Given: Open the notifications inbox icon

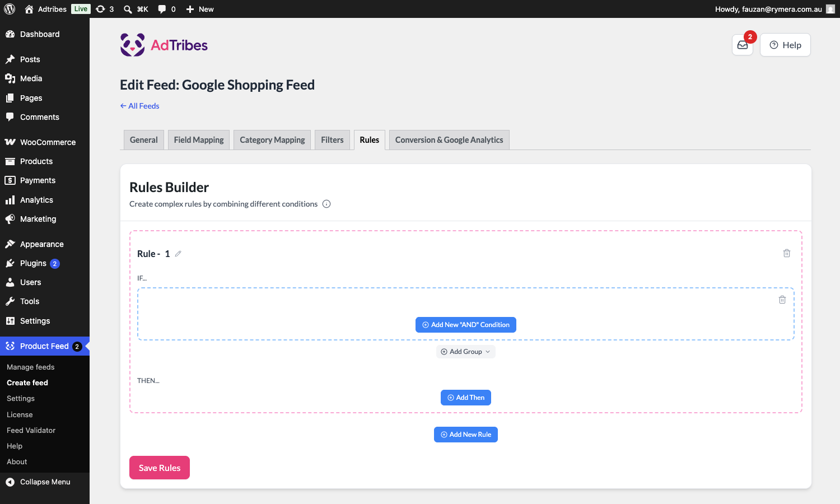Looking at the screenshot, I should coord(743,45).
